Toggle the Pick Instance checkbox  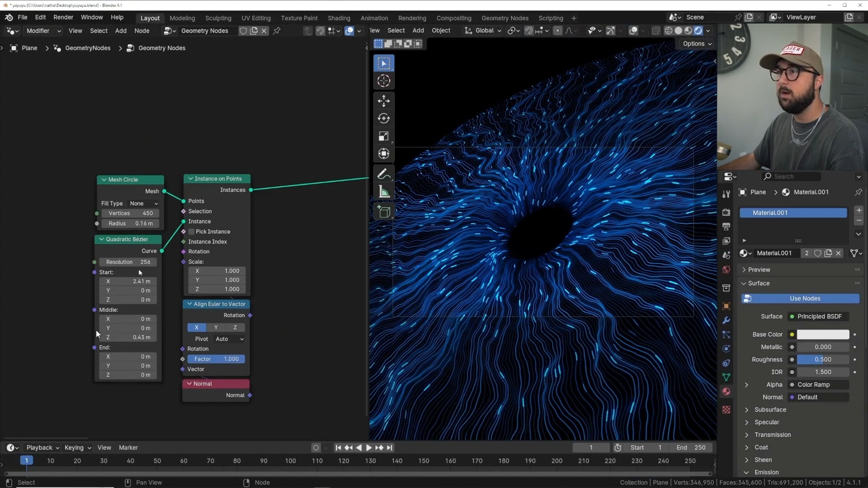point(192,231)
